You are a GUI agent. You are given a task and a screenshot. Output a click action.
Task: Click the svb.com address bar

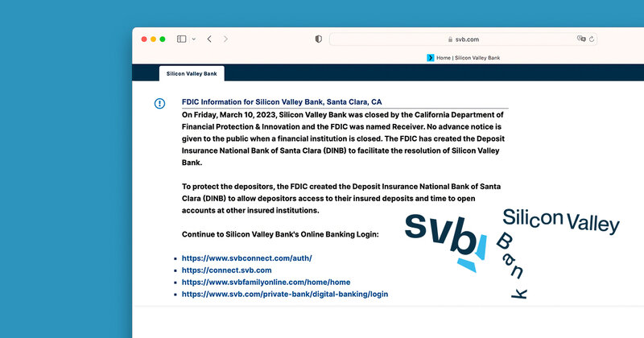464,39
